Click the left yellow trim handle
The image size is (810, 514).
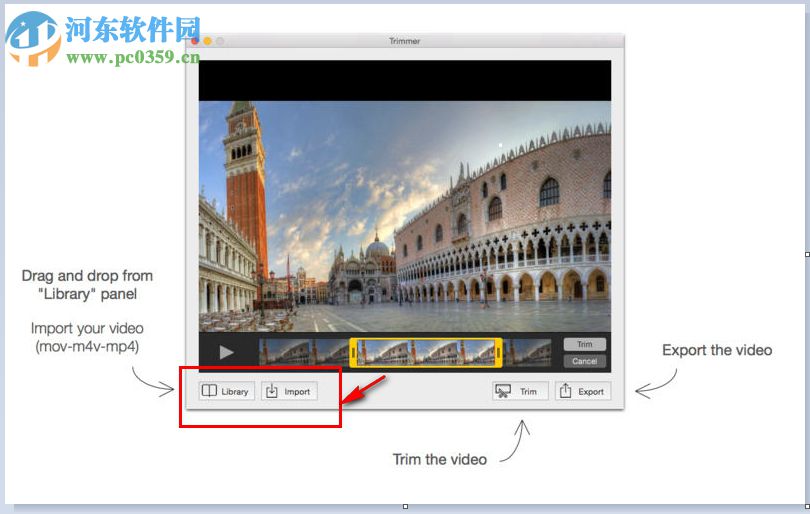click(353, 352)
